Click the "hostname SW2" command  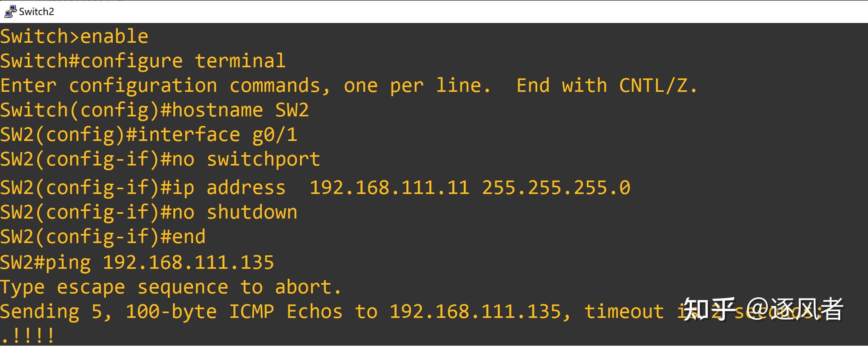click(240, 110)
